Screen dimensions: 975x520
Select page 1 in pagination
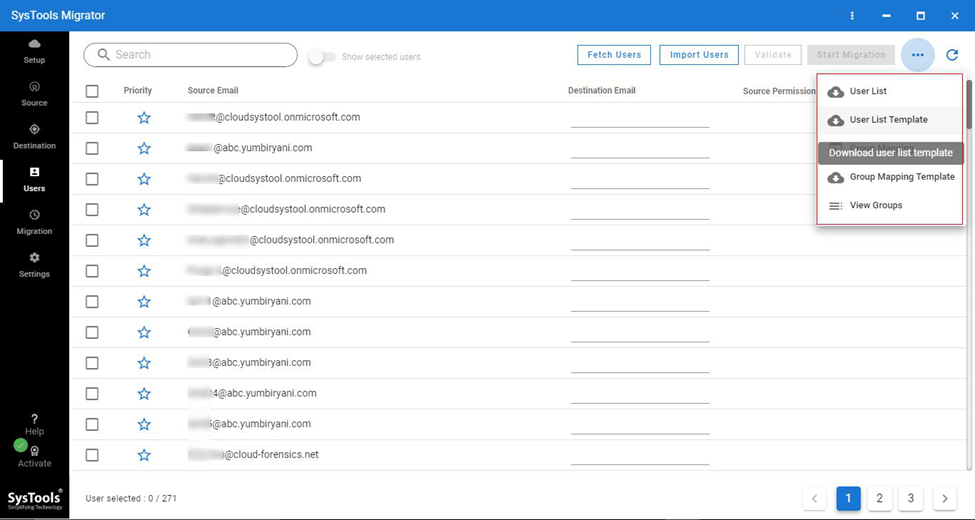click(x=848, y=498)
